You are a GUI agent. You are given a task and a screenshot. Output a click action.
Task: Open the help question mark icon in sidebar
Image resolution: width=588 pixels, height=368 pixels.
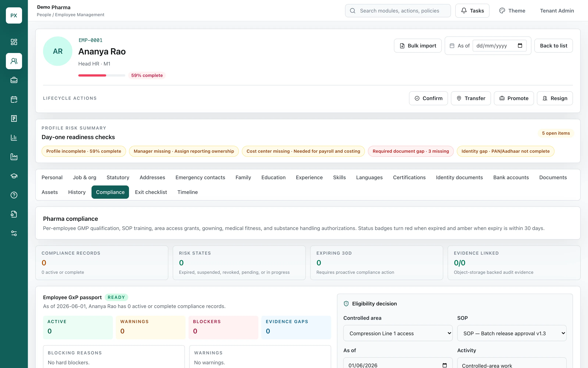(x=14, y=195)
